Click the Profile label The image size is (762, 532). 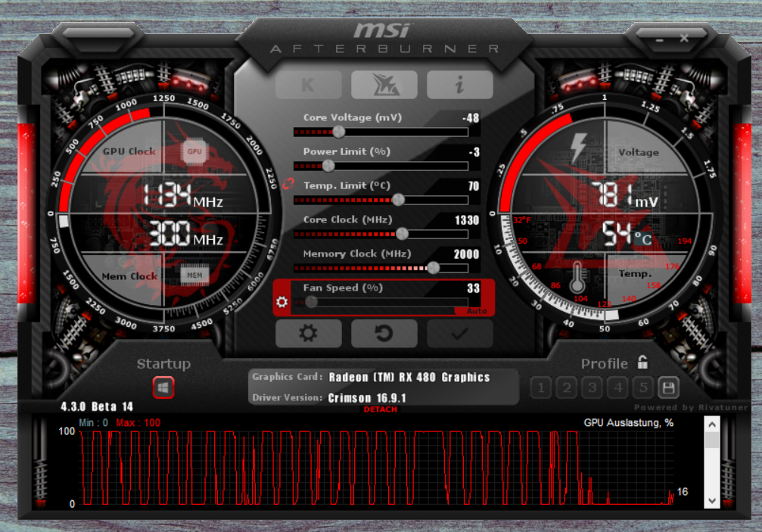[x=604, y=363]
